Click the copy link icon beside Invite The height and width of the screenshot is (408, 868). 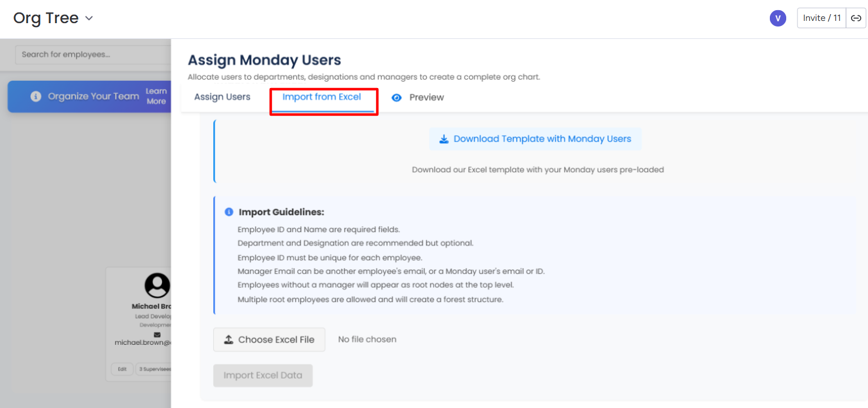click(x=856, y=18)
